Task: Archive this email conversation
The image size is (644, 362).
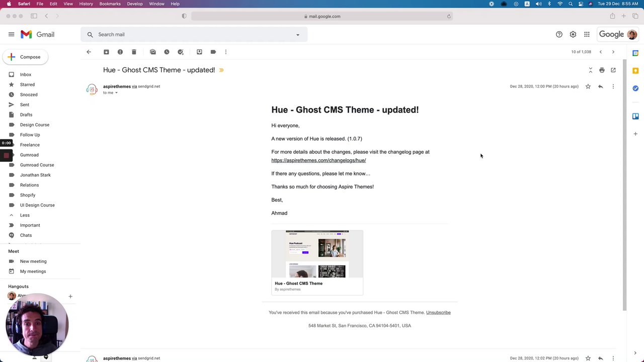Action: (106, 52)
